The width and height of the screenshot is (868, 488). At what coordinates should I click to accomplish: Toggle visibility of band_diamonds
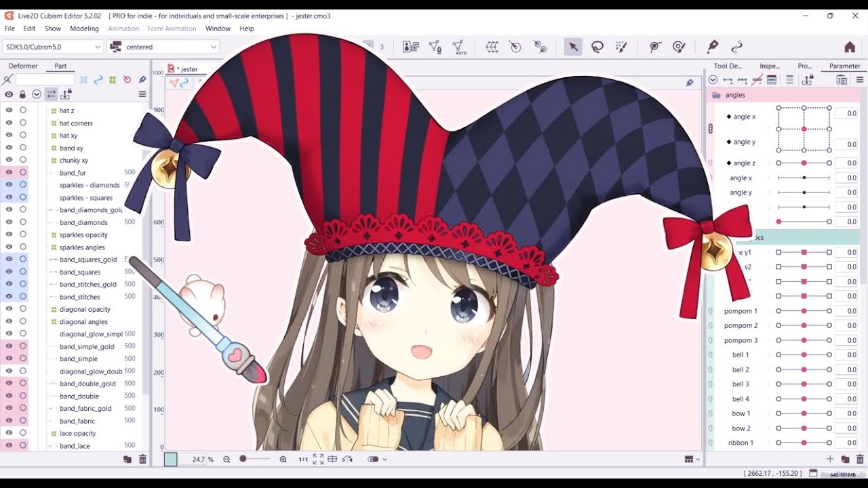tap(9, 222)
